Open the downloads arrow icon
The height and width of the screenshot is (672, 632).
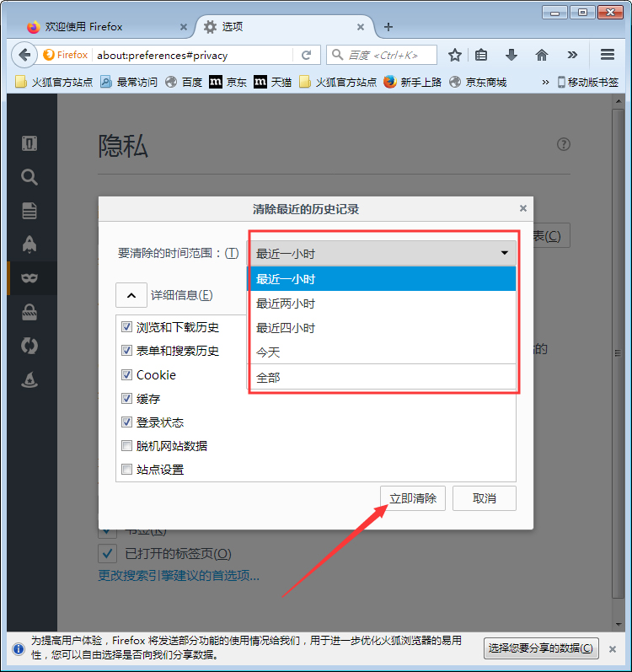pyautogui.click(x=511, y=55)
